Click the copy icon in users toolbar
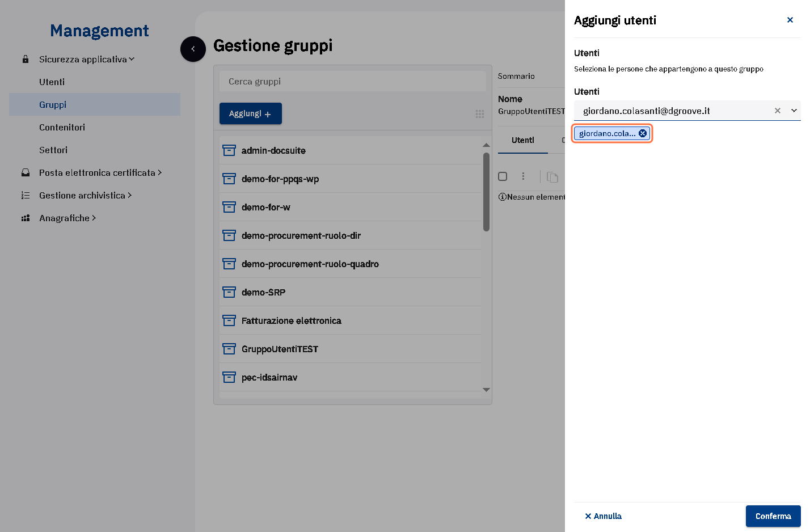 pos(552,177)
